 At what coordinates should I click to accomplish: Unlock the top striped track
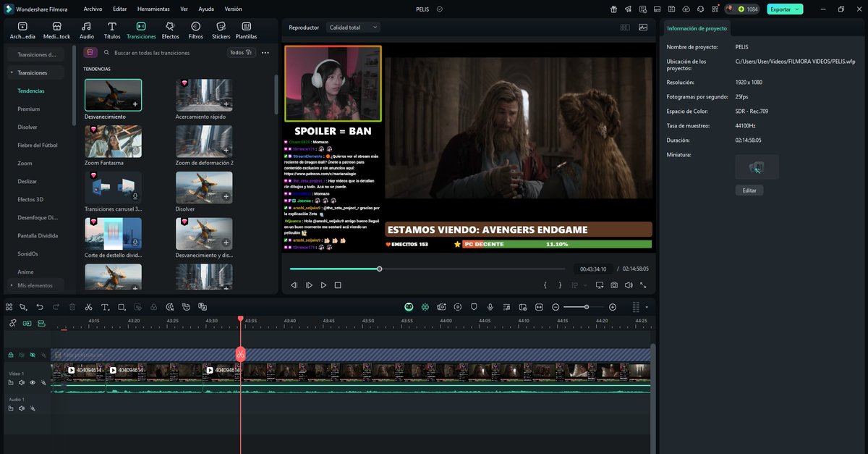click(11, 355)
